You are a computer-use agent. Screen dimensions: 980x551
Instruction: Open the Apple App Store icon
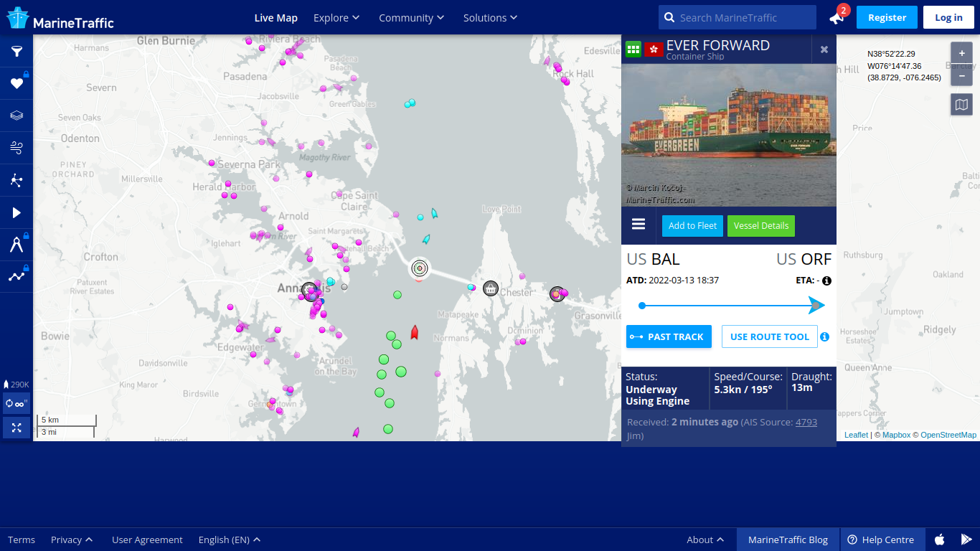coord(939,540)
